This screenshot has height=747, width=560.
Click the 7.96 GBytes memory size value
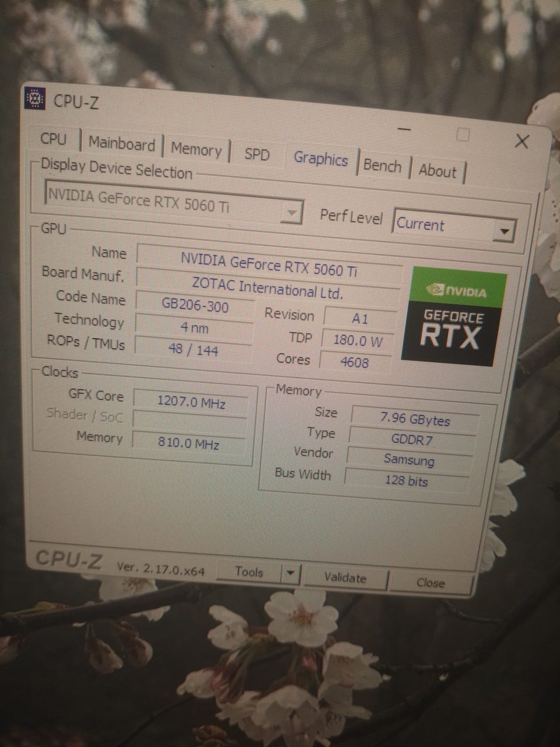(x=415, y=418)
